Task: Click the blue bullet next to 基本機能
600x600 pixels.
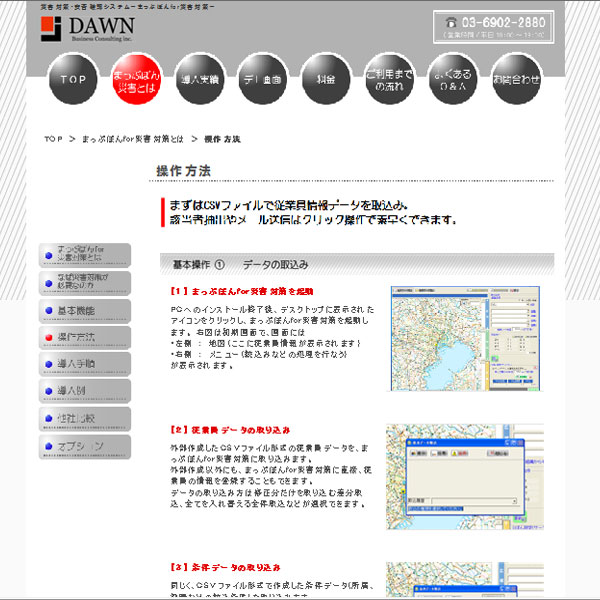Action: coord(49,310)
